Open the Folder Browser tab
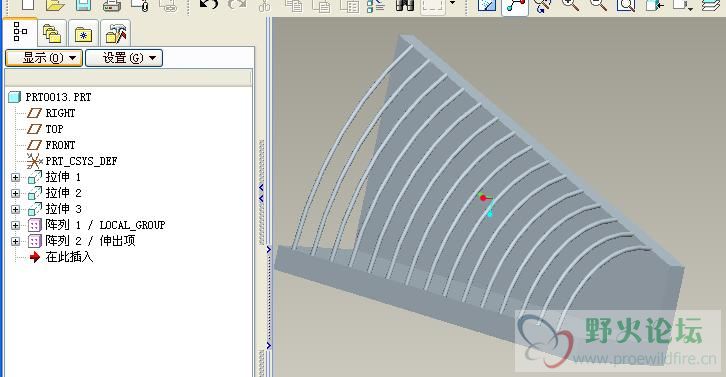726x377 pixels. [52, 33]
